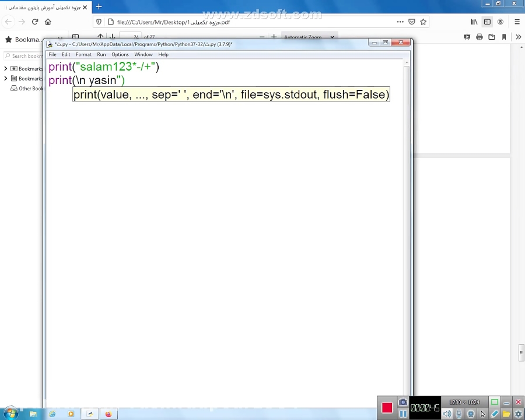Open the recorder's settings gear
525x420 pixels.
point(519,414)
